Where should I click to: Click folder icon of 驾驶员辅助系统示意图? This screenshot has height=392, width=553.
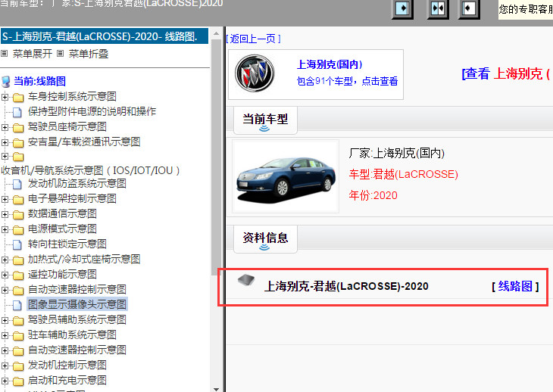(18, 321)
